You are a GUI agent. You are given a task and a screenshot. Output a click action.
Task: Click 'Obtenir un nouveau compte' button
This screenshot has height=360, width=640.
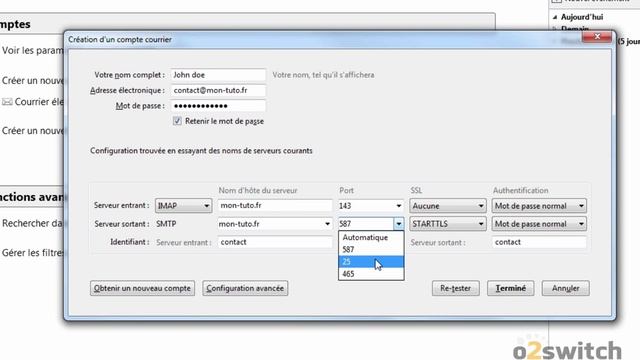click(142, 288)
